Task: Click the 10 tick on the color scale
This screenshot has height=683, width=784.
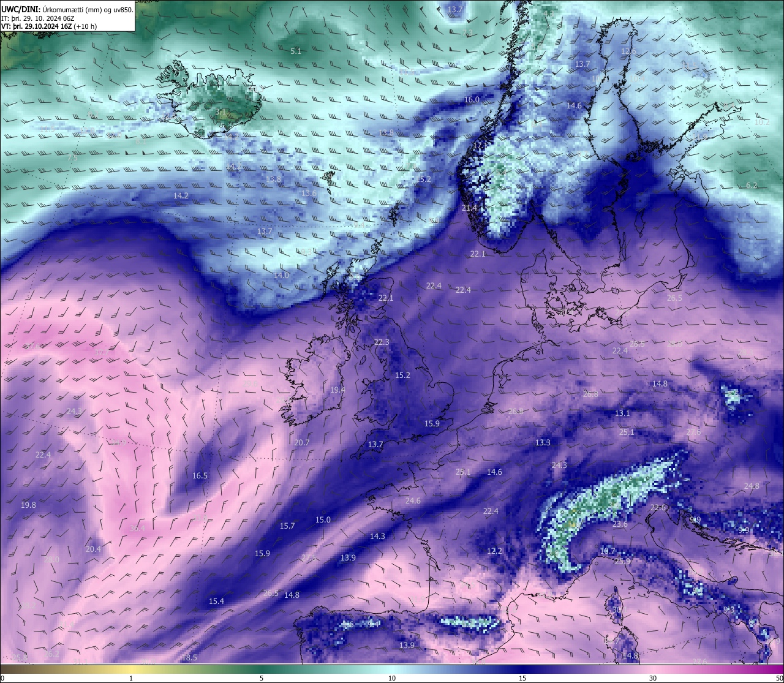Action: pos(392,678)
